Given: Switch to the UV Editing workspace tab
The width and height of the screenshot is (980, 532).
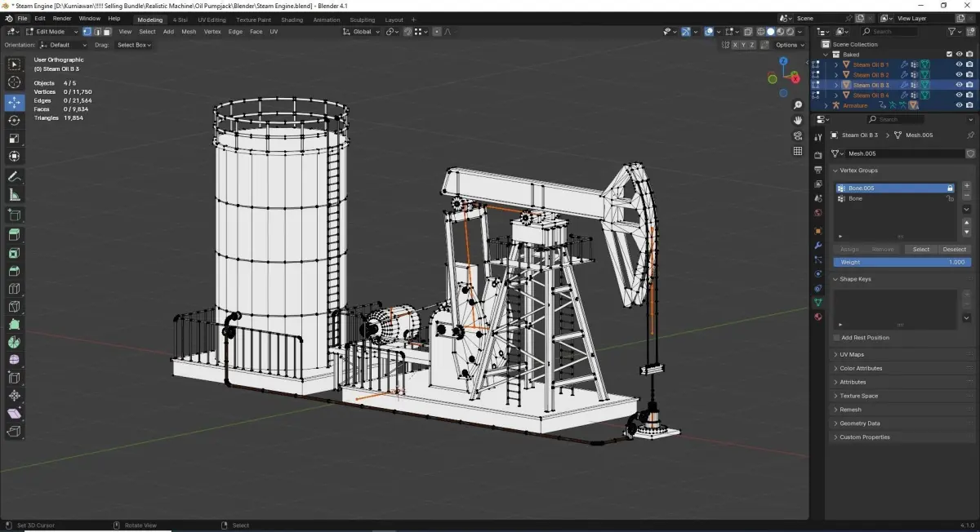Looking at the screenshot, I should [212, 20].
